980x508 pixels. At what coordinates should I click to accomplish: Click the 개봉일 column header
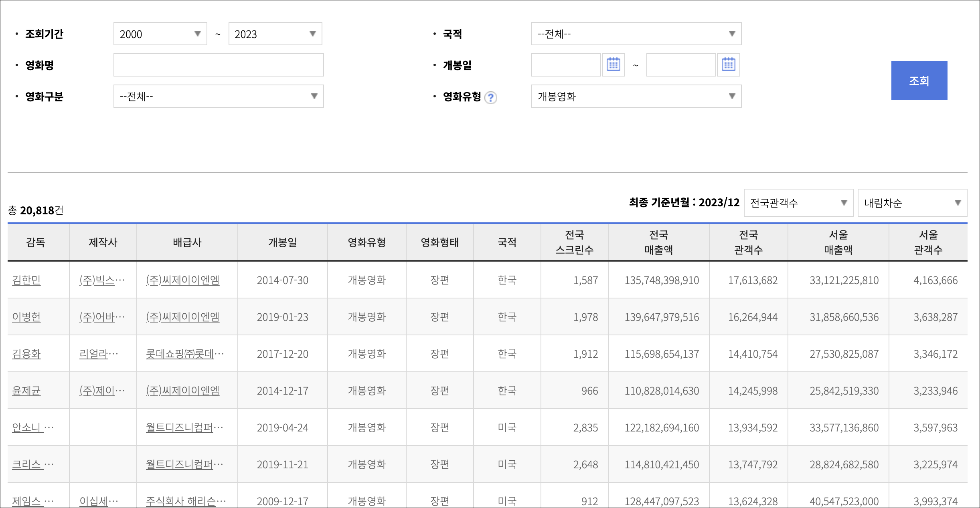coord(283,242)
